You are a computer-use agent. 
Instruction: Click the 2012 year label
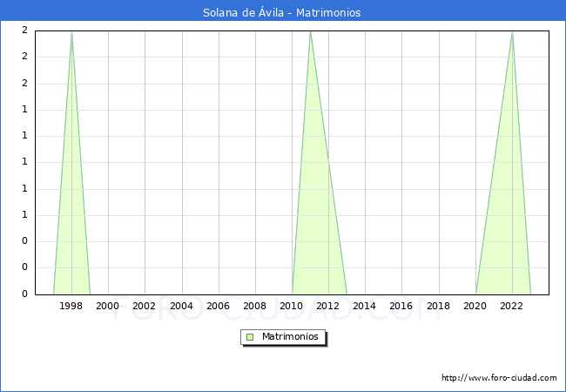coord(328,306)
